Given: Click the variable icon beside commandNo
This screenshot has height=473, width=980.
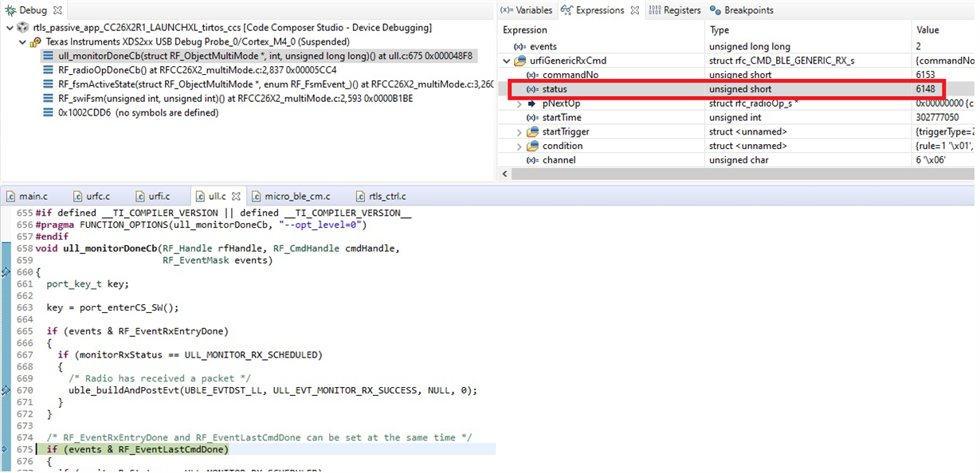Looking at the screenshot, I should pyautogui.click(x=532, y=75).
